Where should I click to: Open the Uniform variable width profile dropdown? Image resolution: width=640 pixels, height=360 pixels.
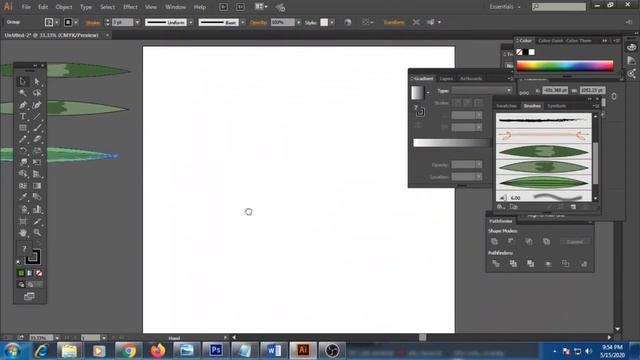click(x=191, y=22)
